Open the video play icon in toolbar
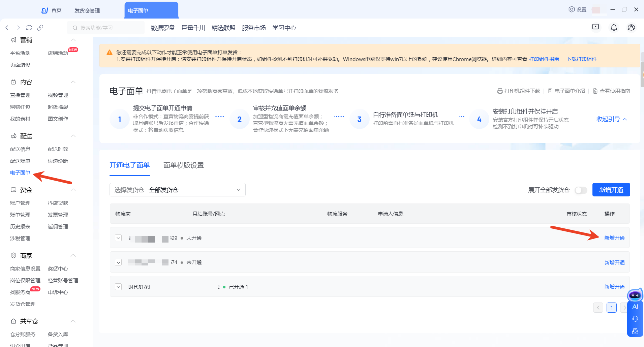The height and width of the screenshot is (347, 644). point(595,27)
